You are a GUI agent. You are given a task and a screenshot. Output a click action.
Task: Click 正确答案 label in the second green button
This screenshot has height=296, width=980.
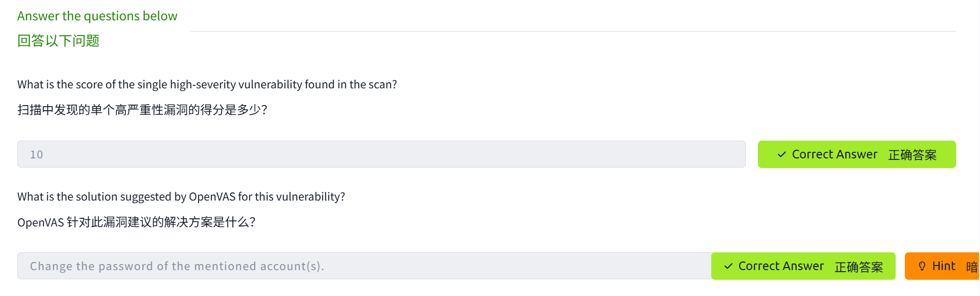coord(859,267)
